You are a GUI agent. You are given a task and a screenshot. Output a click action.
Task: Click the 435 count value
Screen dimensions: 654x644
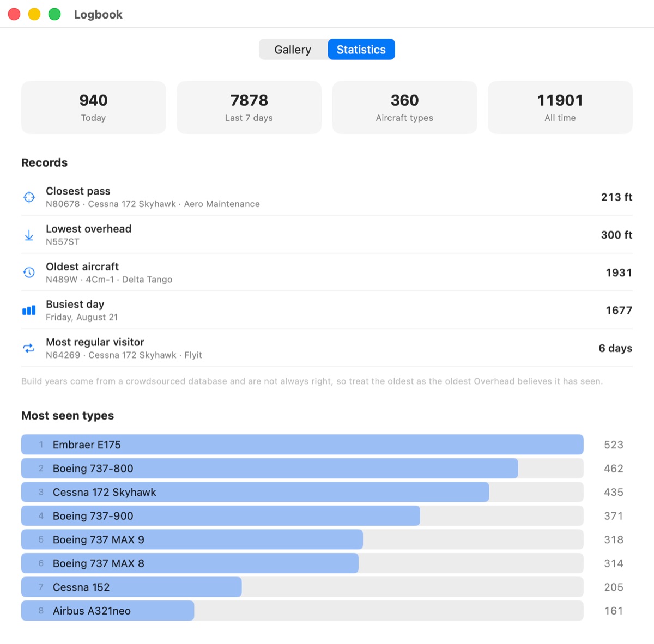pos(614,492)
